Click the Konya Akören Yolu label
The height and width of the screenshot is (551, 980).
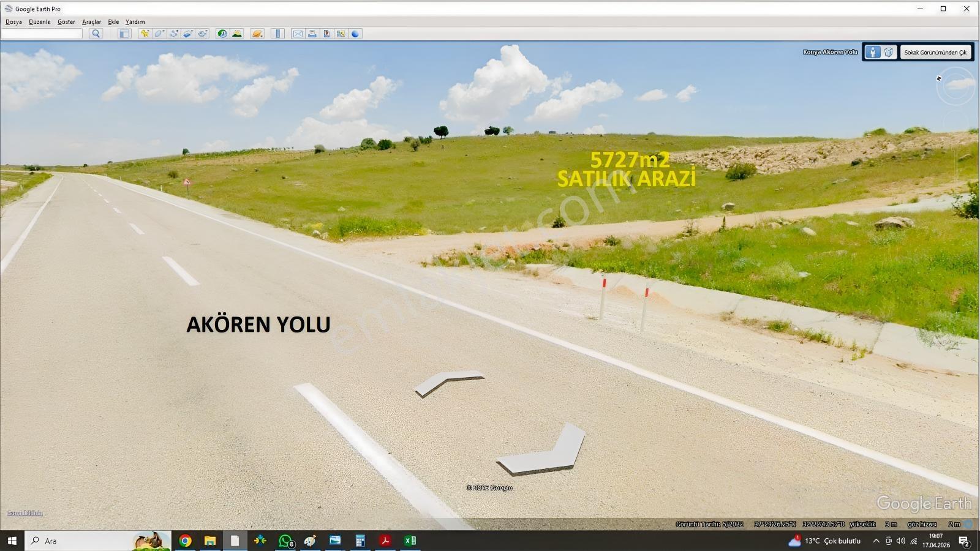(830, 52)
